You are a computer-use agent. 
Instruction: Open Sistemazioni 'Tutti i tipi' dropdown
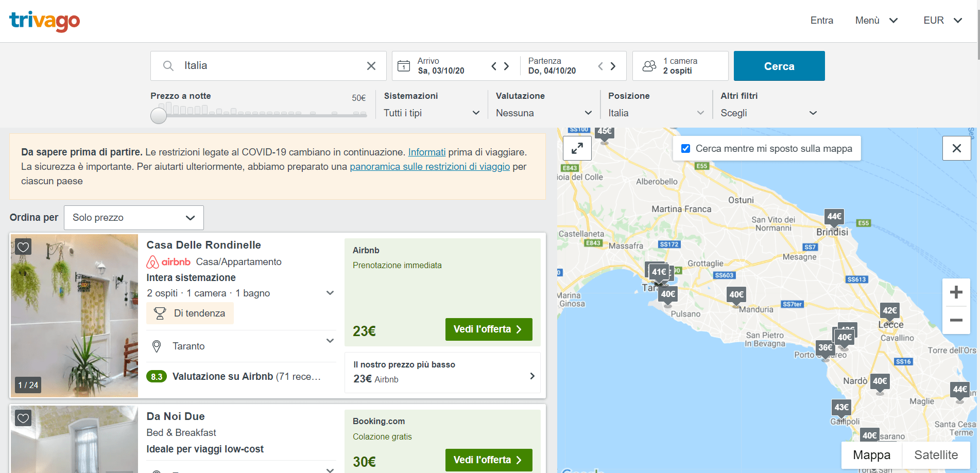(x=432, y=113)
